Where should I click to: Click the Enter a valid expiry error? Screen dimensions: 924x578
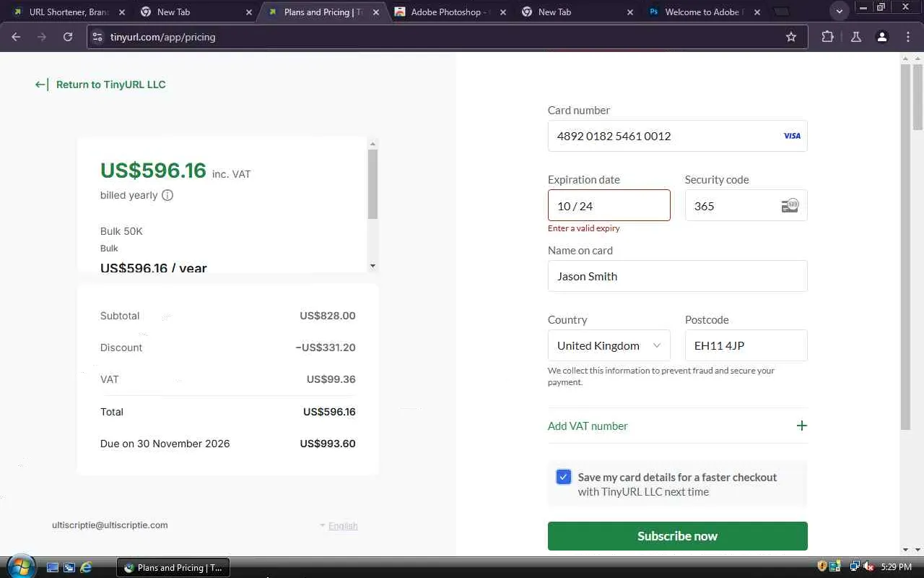pos(584,228)
